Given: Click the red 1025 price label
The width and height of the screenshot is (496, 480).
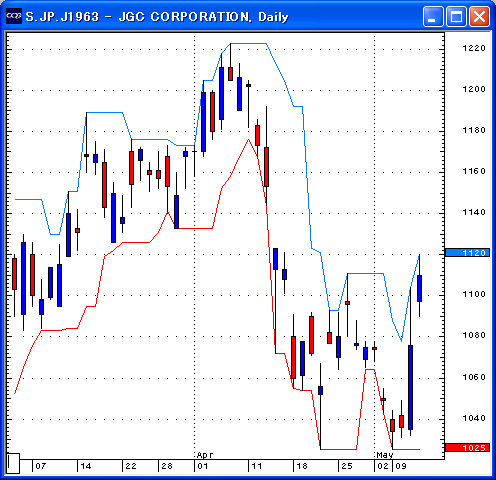Looking at the screenshot, I should pos(468,447).
